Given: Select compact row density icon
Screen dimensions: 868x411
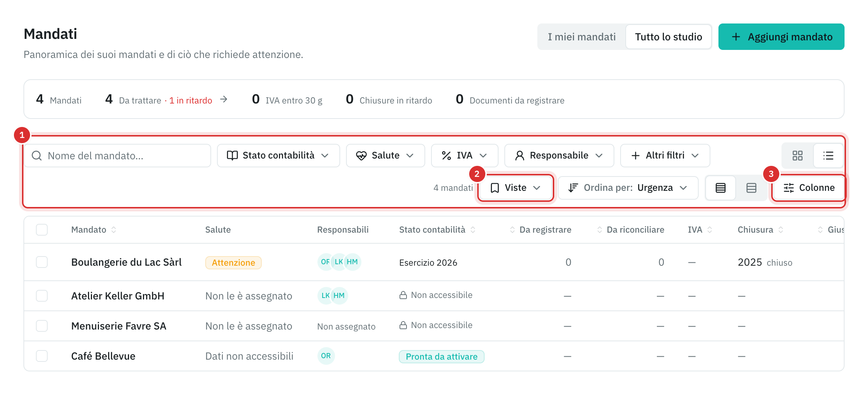Looking at the screenshot, I should [720, 188].
